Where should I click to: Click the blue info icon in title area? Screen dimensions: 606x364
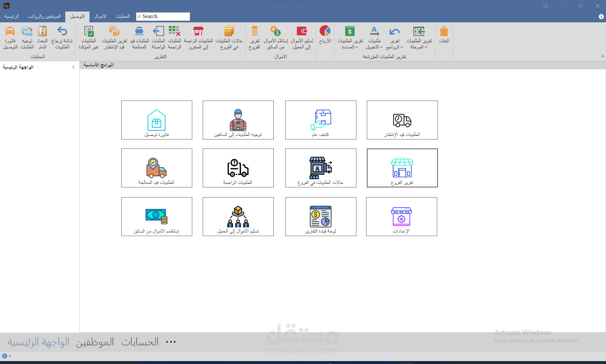601,17
